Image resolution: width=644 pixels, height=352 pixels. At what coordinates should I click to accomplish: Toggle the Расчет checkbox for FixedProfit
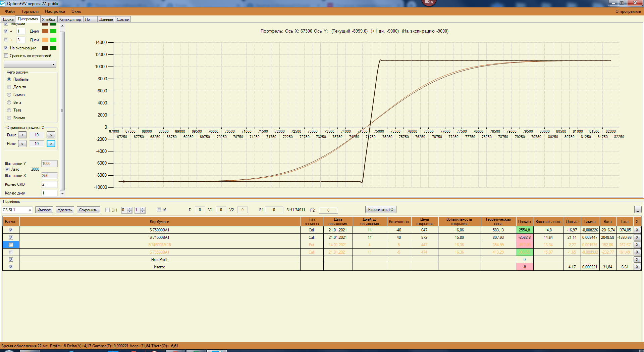click(x=11, y=260)
